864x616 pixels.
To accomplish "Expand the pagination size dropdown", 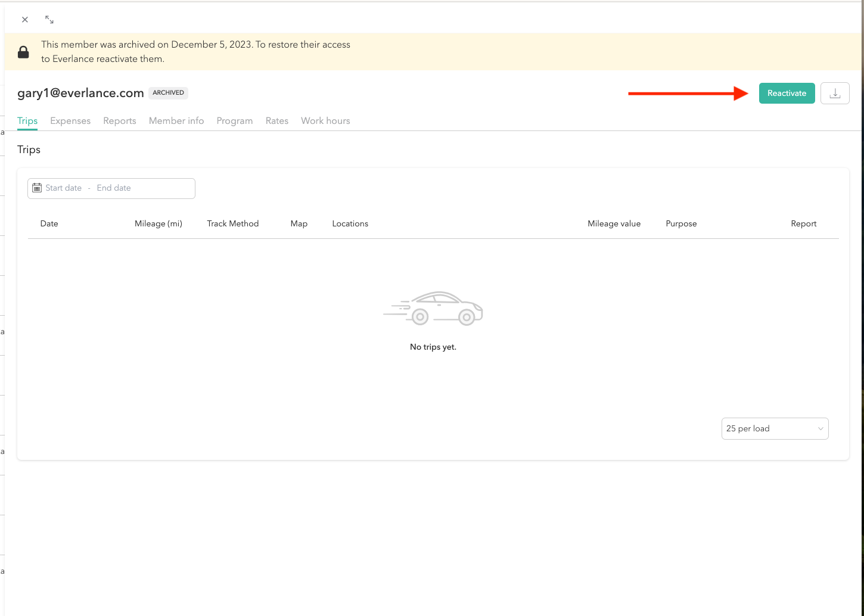I will (775, 428).
